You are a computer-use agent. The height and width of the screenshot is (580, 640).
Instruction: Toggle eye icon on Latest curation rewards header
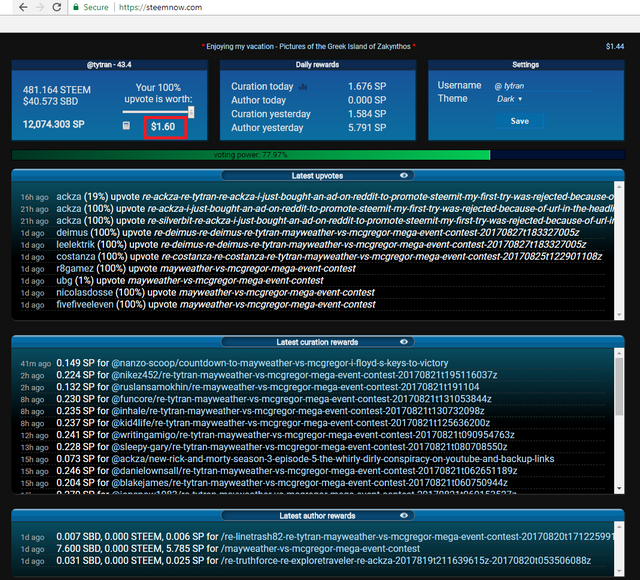404,342
